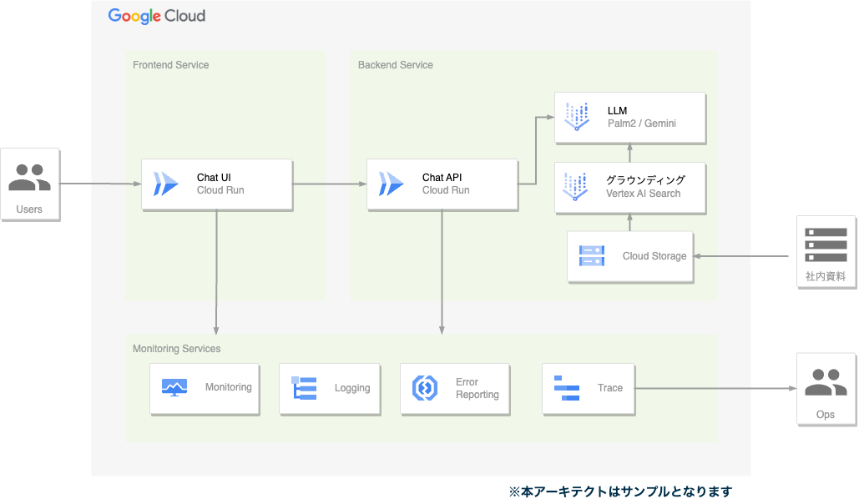
Task: Select the "Monitoring Services" group label
Action: coord(176,349)
